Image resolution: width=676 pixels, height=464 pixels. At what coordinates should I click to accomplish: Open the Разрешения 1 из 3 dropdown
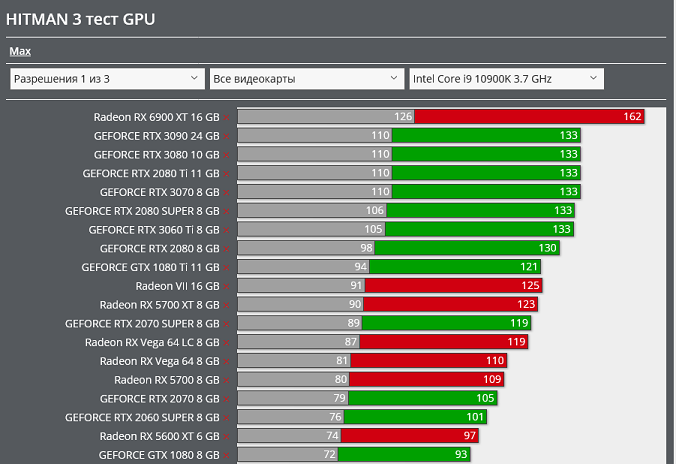[107, 79]
